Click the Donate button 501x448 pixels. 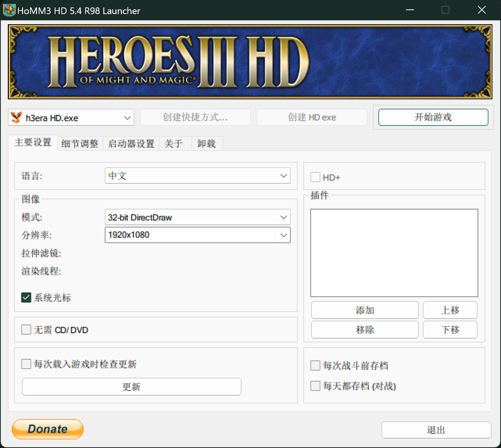[x=48, y=429]
